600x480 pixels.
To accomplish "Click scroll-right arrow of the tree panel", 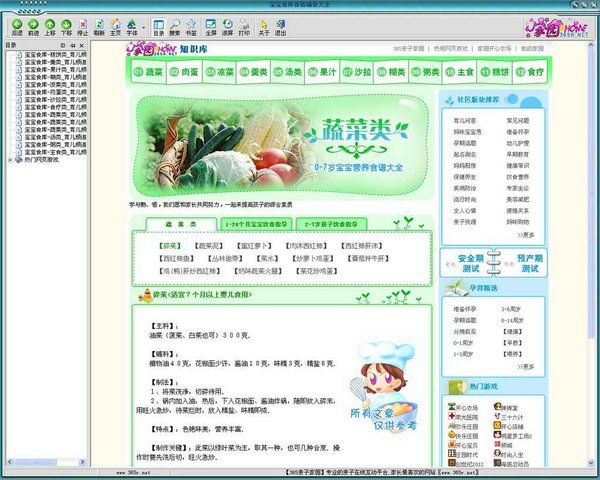I will click(82, 462).
